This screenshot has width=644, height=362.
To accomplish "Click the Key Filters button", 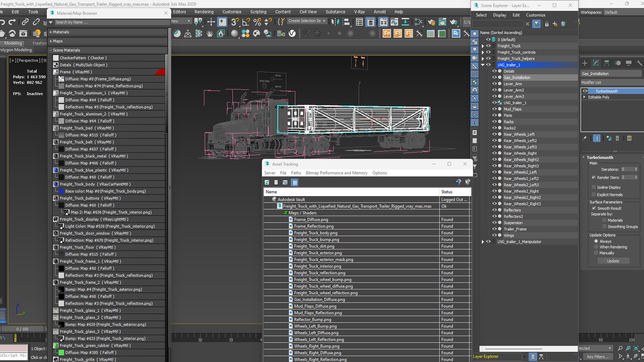I will 597,357.
